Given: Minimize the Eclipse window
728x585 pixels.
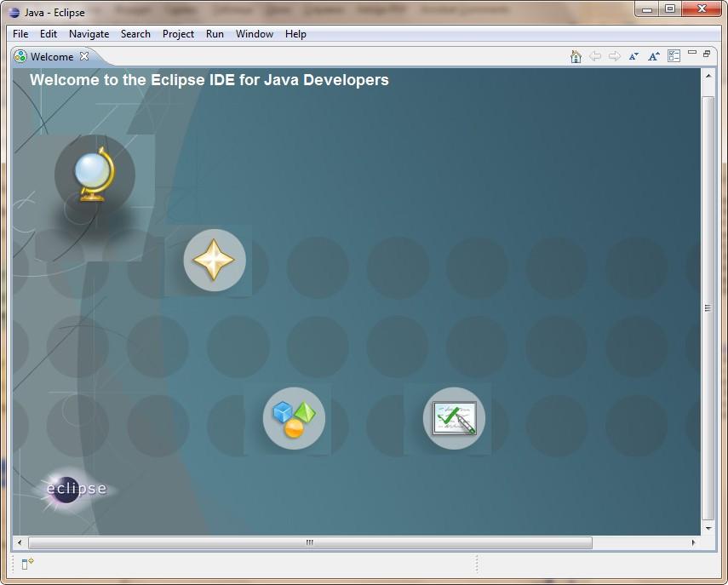Looking at the screenshot, I should [x=648, y=9].
